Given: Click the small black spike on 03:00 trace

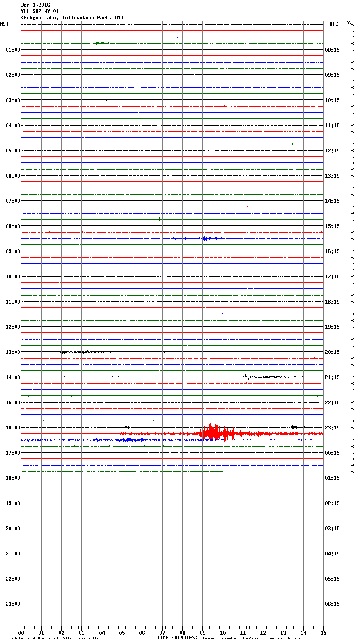Looking at the screenshot, I should (x=105, y=100).
